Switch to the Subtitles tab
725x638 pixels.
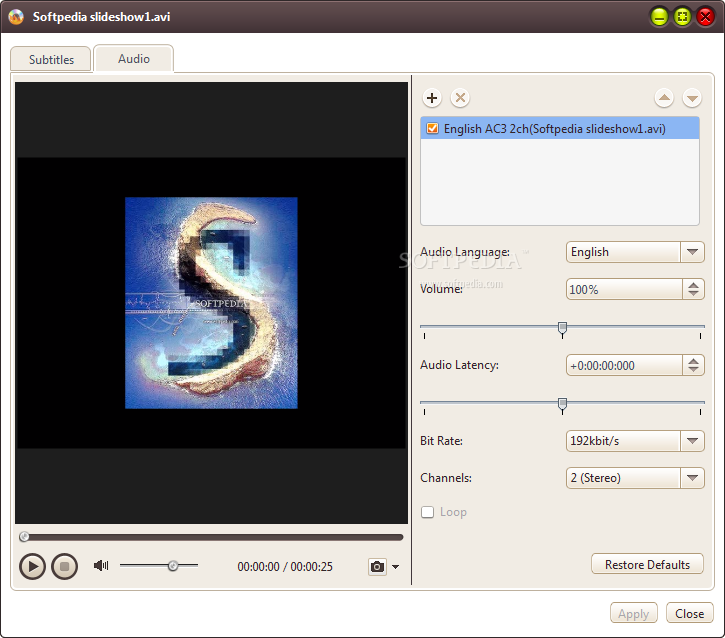pyautogui.click(x=51, y=59)
